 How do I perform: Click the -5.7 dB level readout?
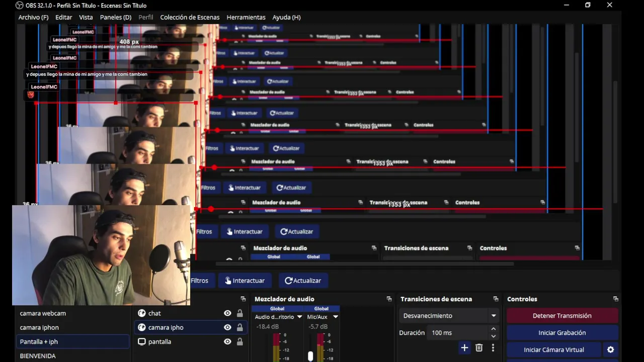coord(317,327)
